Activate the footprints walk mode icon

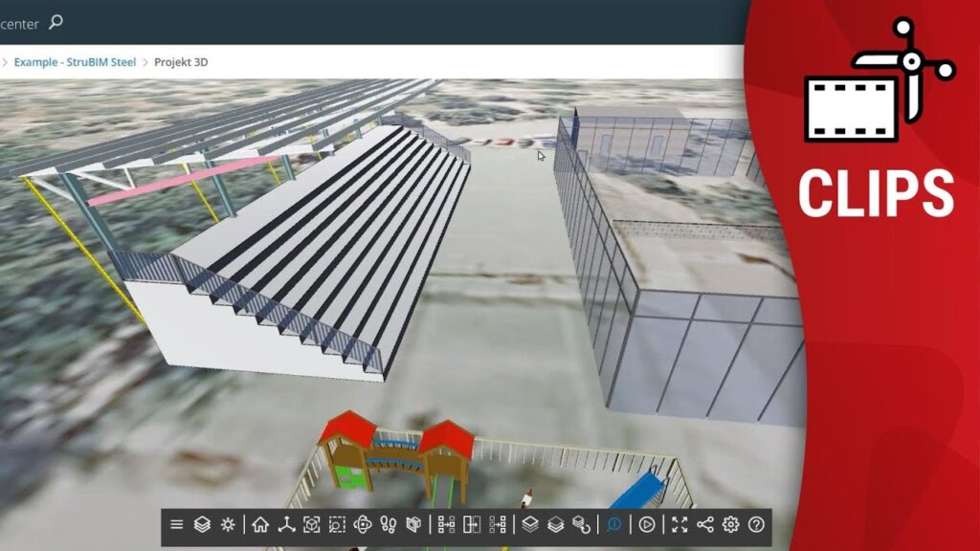[x=388, y=524]
